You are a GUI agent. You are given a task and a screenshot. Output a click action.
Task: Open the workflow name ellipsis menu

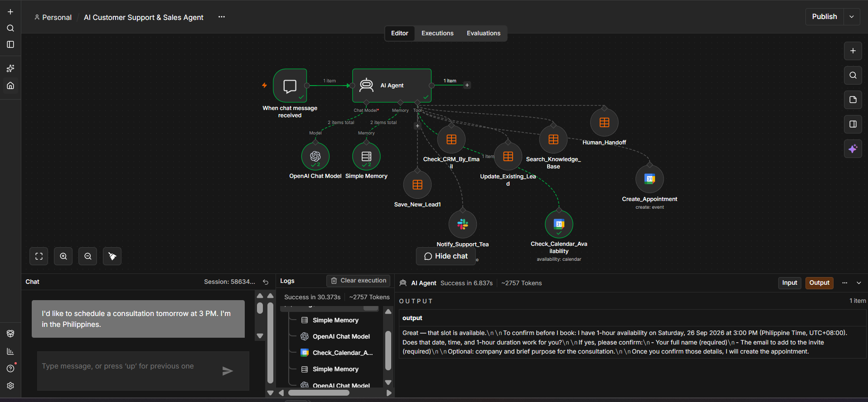[222, 17]
